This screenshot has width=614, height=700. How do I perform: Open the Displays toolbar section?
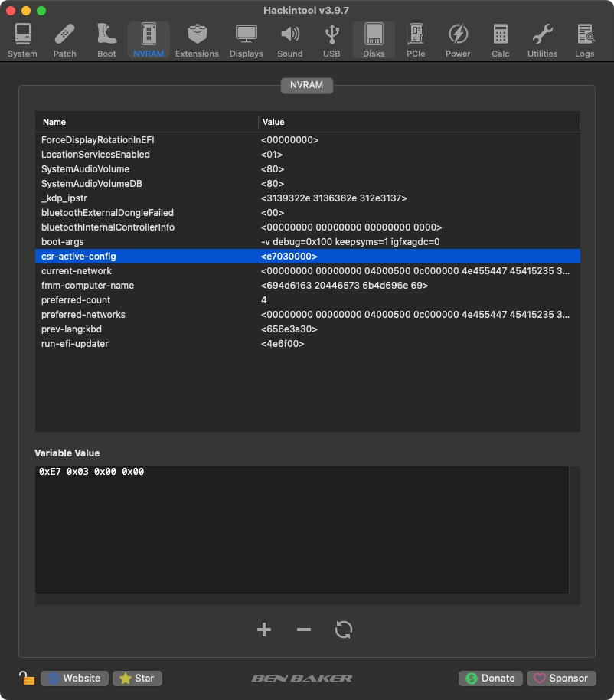click(x=247, y=40)
